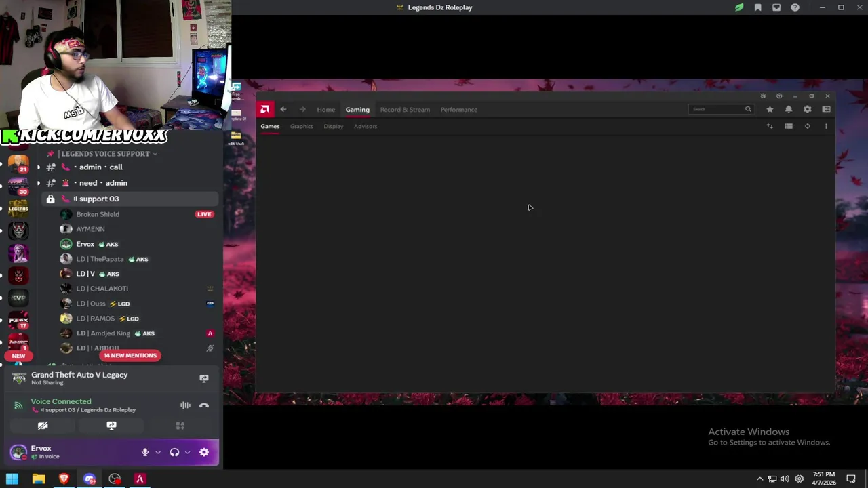Screen dimensions: 868x488
Task: Open the Advisors sub-tab
Action: click(x=366, y=126)
